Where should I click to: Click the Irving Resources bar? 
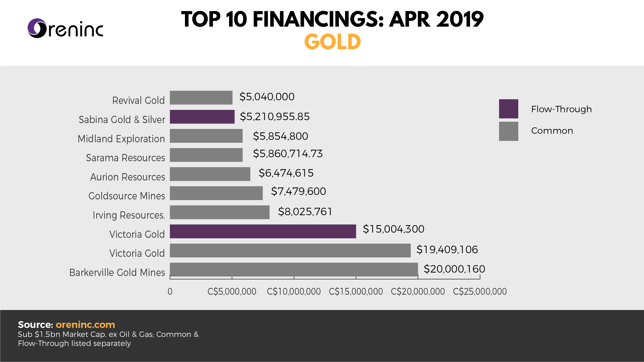point(220,212)
